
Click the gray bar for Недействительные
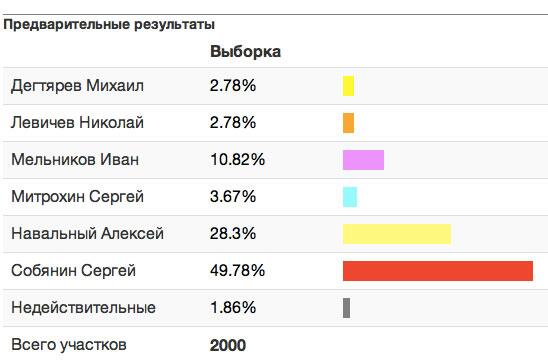346,308
